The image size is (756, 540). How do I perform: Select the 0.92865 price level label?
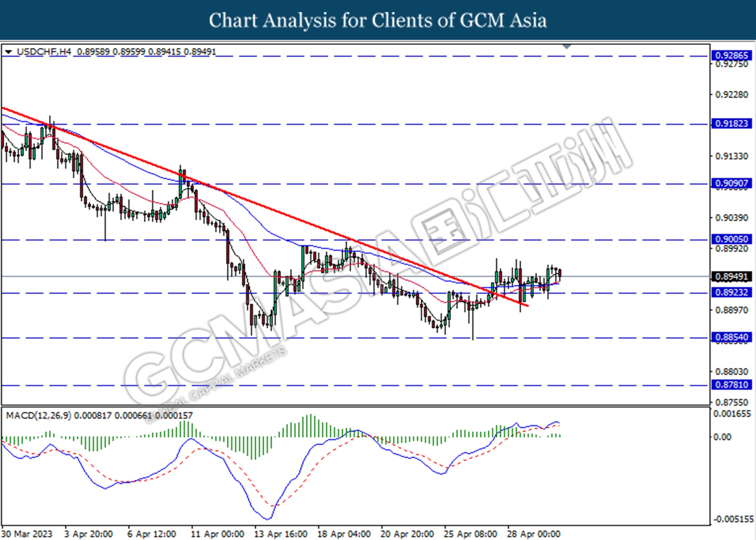pyautogui.click(x=731, y=56)
